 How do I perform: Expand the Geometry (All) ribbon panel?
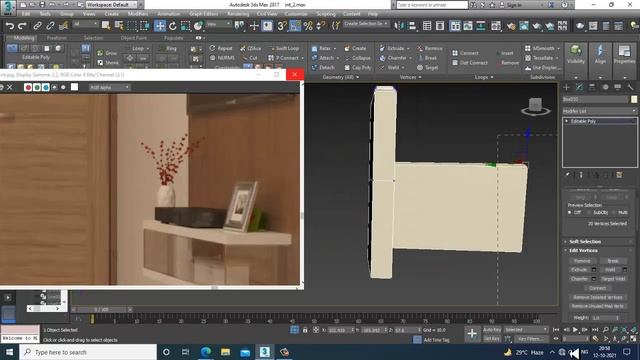coord(340,77)
